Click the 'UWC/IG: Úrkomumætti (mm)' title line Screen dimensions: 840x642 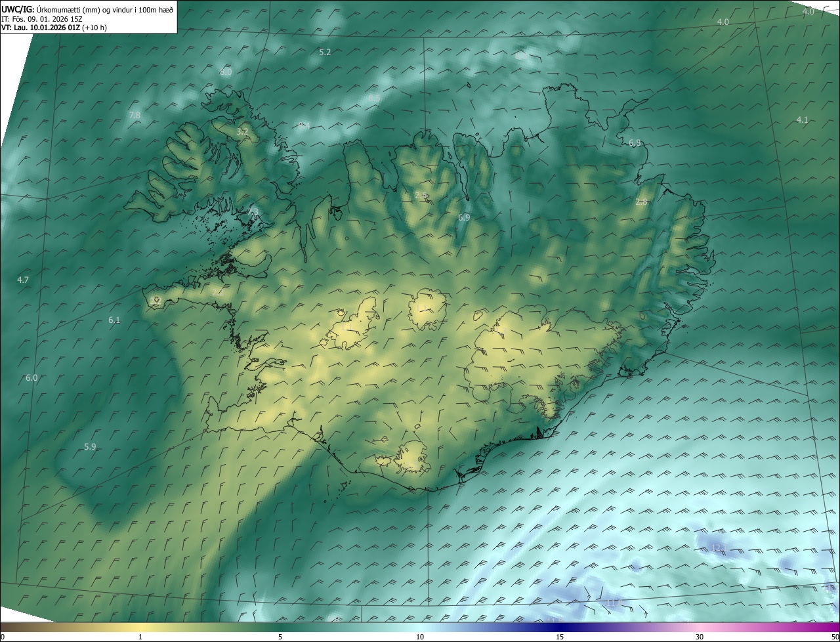coord(87,9)
